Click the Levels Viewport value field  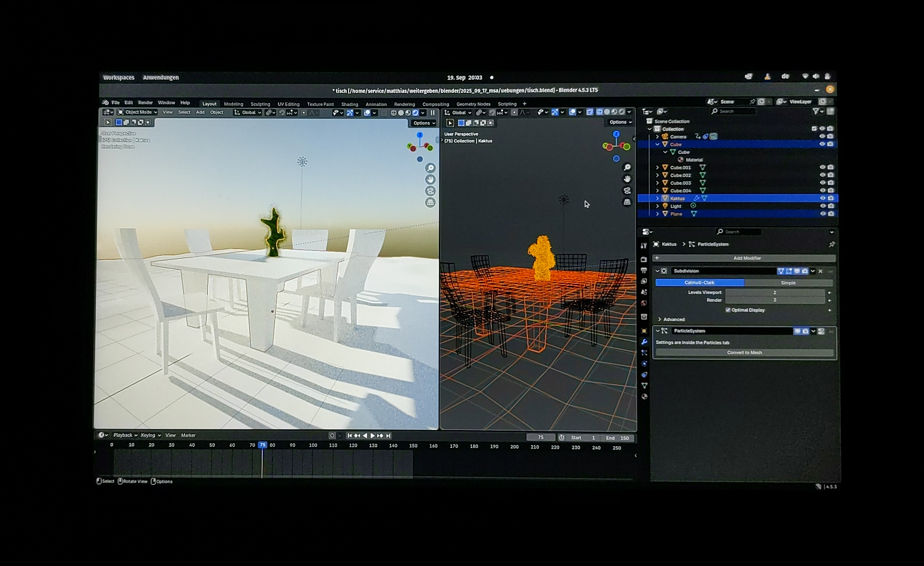coord(774,292)
